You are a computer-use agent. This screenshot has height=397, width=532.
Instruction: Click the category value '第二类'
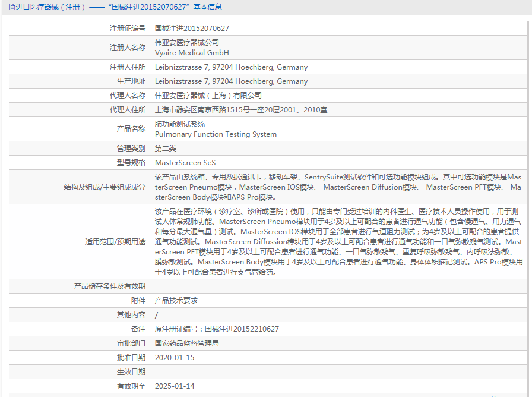pos(166,149)
